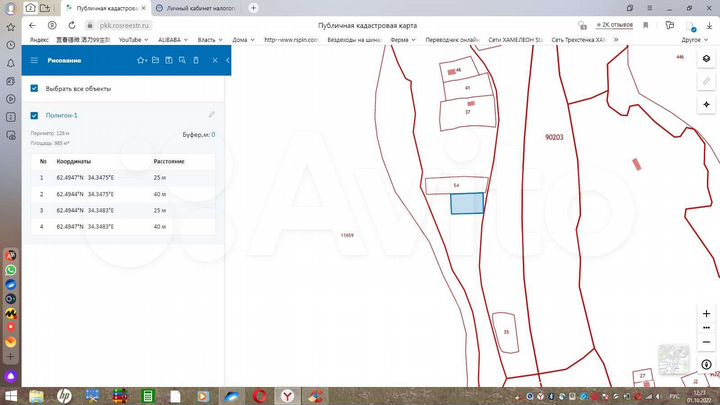Click the folder icon in drawing toolbar
The image size is (720, 405).
coord(155,61)
